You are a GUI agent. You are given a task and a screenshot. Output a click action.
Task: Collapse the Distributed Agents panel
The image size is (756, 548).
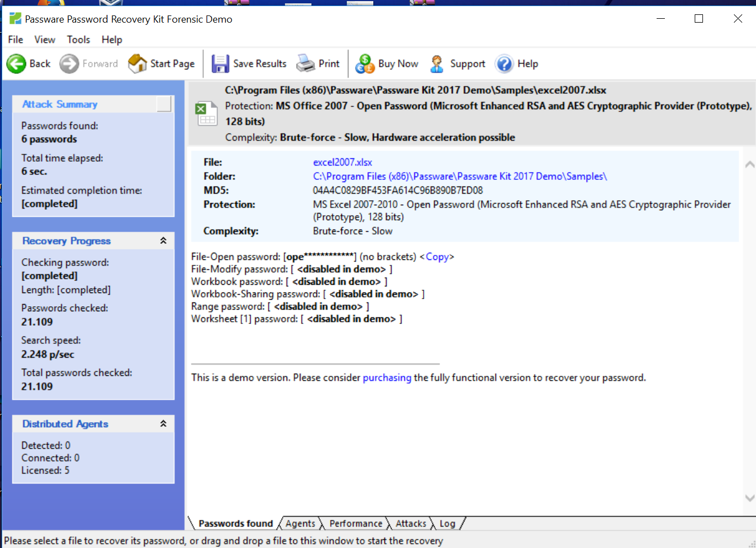click(163, 424)
